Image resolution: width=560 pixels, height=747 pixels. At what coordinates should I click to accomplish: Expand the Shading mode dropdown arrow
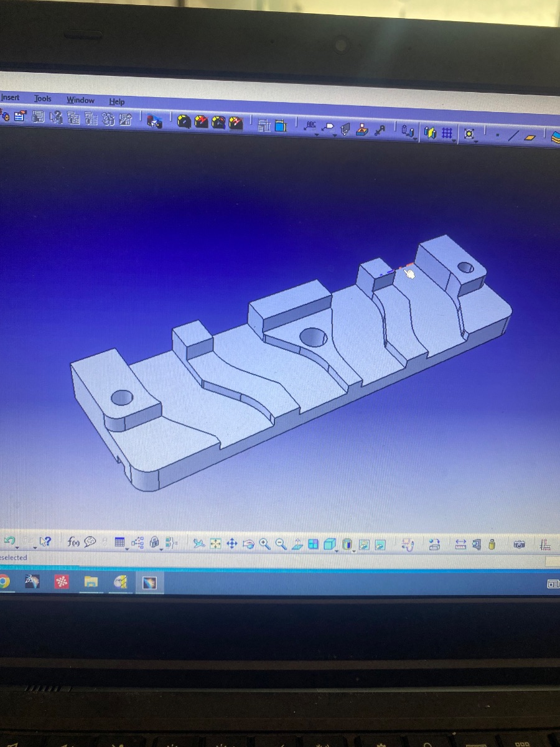click(x=353, y=552)
